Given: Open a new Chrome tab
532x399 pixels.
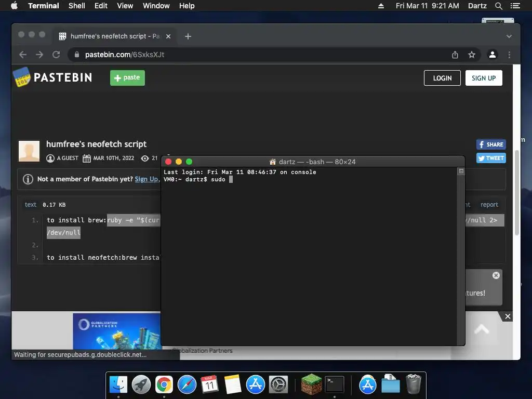Looking at the screenshot, I should [188, 36].
